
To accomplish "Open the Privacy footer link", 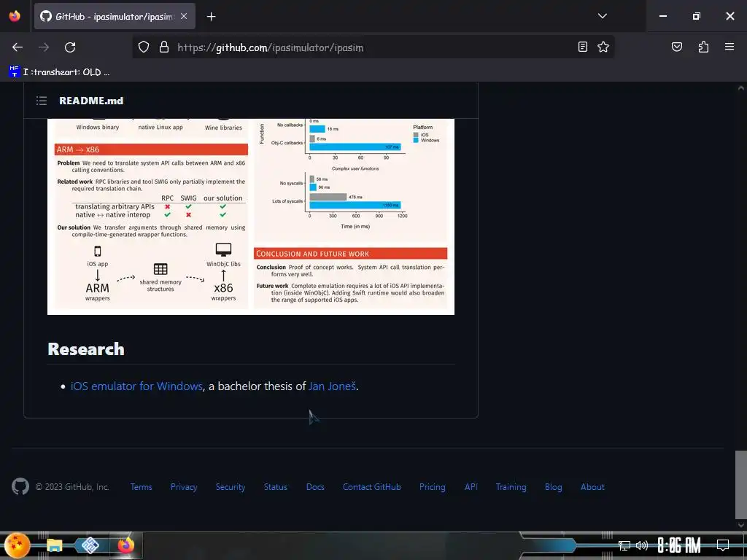I will tap(184, 487).
